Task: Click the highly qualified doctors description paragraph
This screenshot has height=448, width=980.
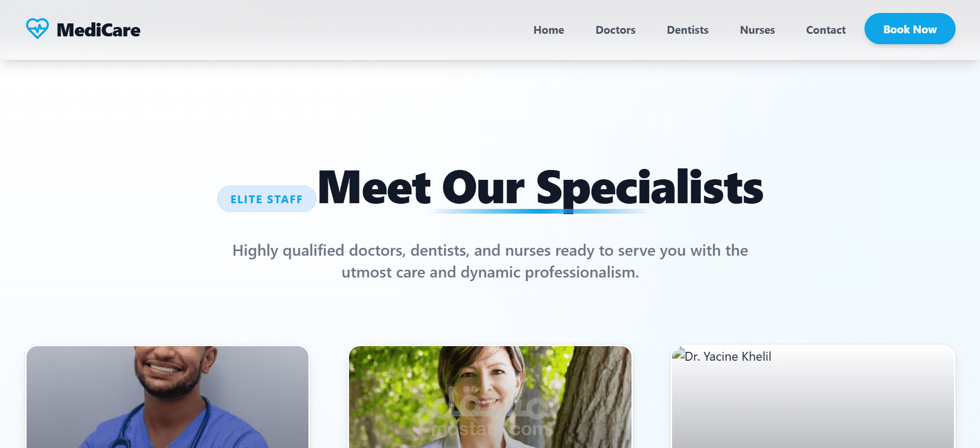Action: tap(490, 261)
